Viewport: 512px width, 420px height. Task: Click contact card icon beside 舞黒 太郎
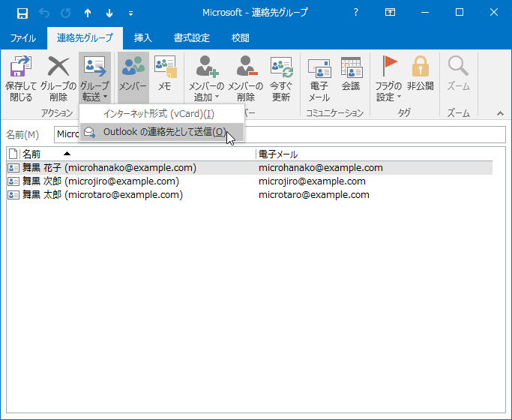coord(13,195)
